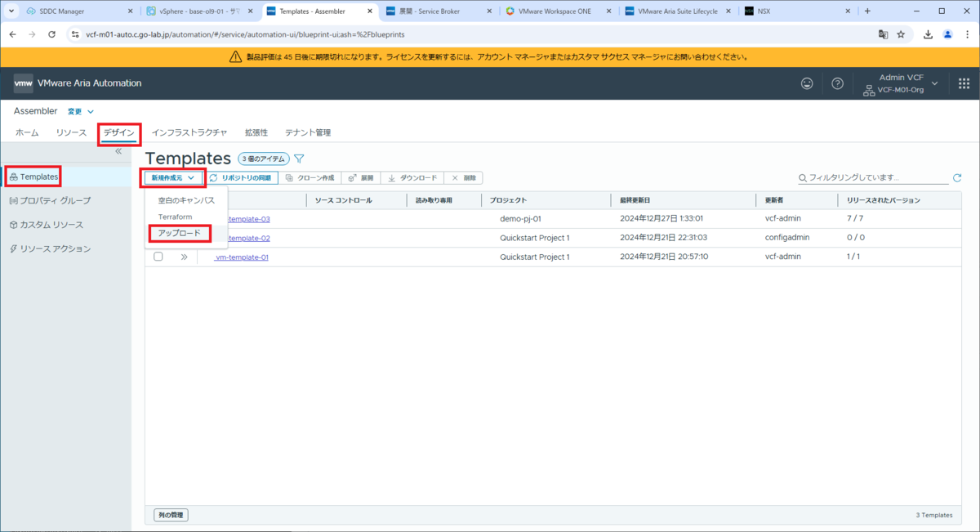
Task: Click the warning icon in license banner
Action: pos(236,57)
